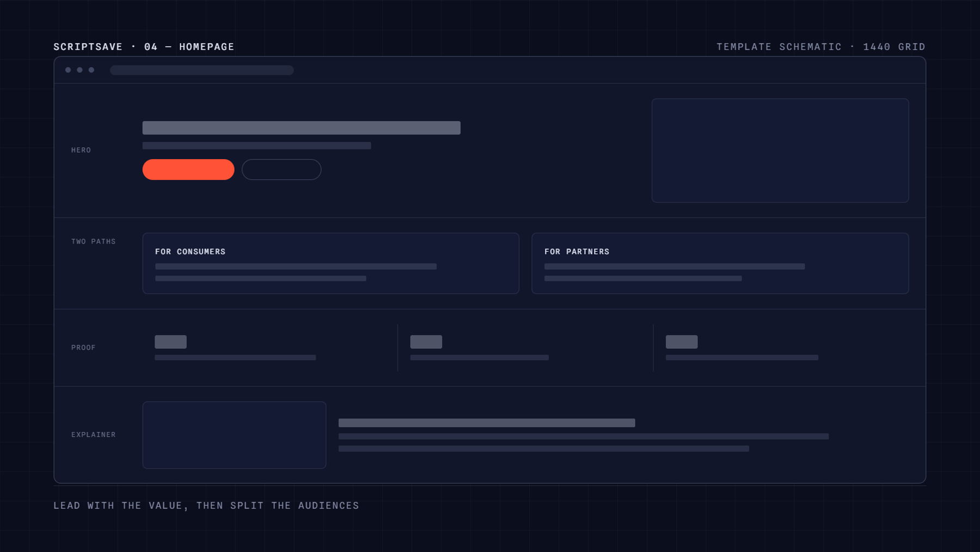980x552 pixels.
Task: Click the 'FOR PARTNERS' heading text
Action: tap(577, 252)
